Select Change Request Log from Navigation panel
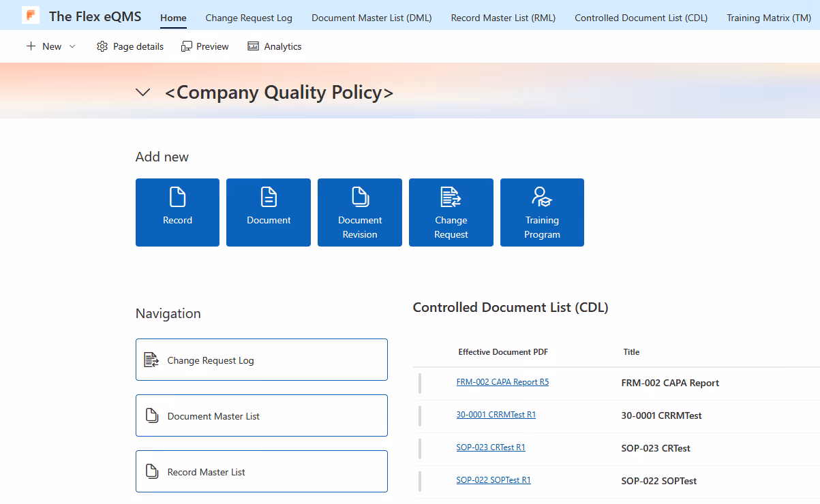The height and width of the screenshot is (504, 820). click(x=262, y=359)
